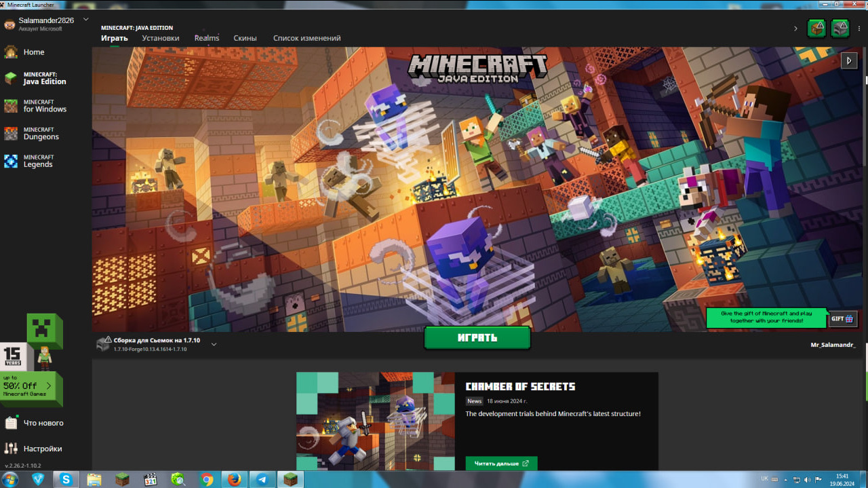Switch to the Установки tab

(x=161, y=39)
